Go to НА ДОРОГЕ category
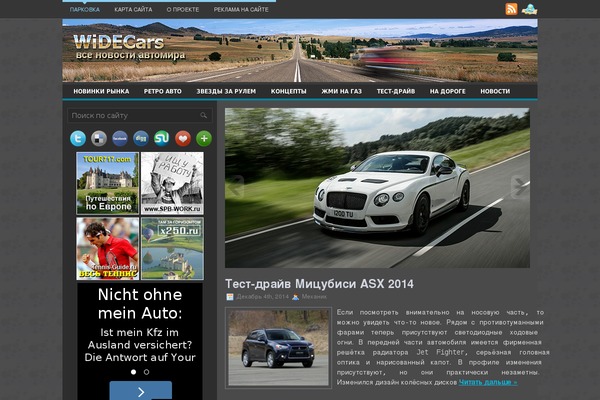 point(447,91)
